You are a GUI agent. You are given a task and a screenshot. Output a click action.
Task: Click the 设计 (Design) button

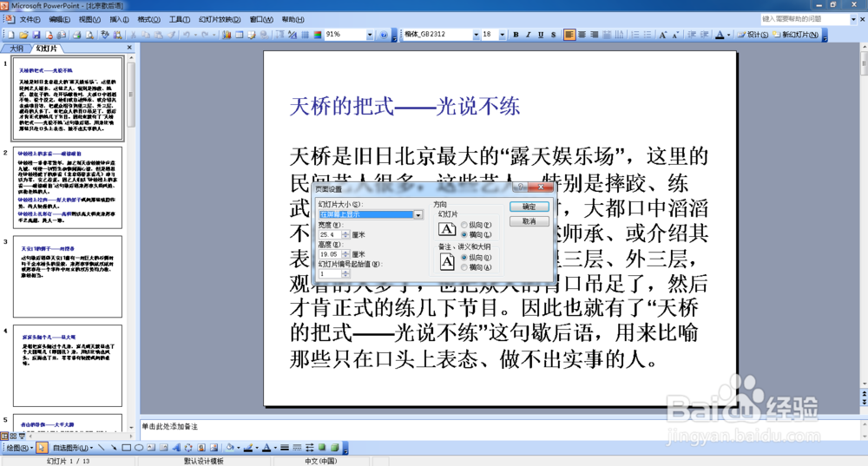753,35
